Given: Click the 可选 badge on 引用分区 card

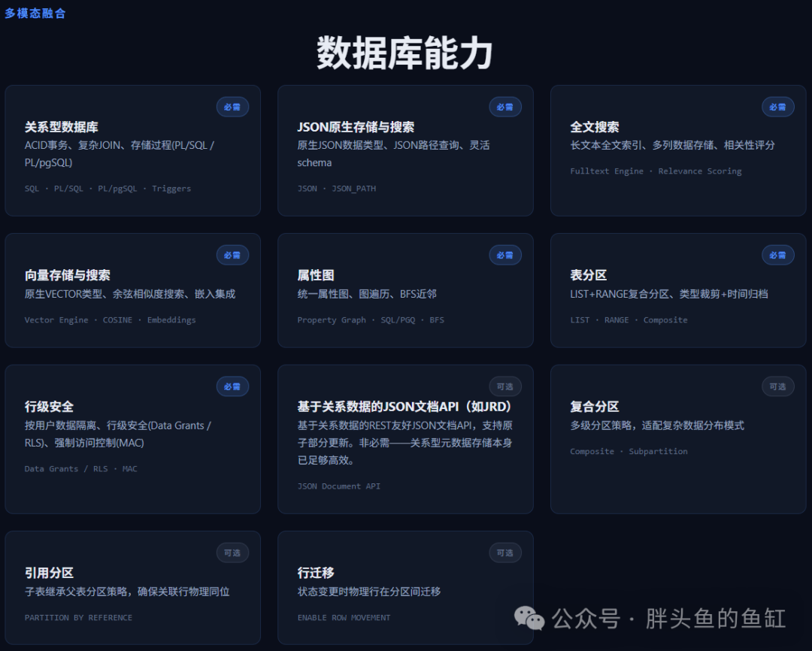Looking at the screenshot, I should coord(232,553).
